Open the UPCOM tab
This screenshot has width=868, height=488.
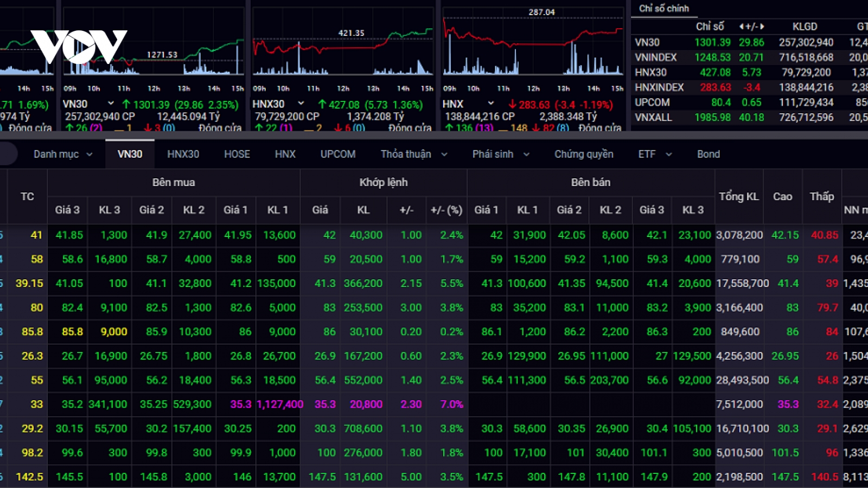click(x=338, y=155)
